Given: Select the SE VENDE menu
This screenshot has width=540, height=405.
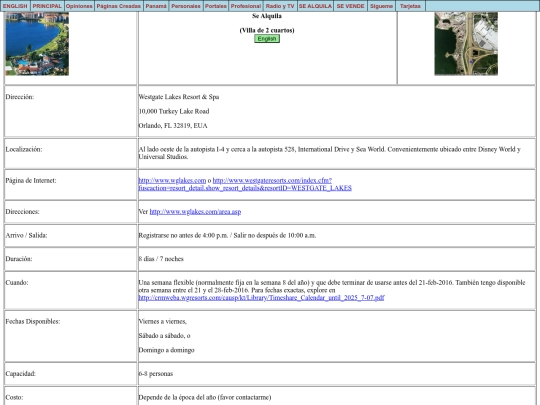Looking at the screenshot, I should pyautogui.click(x=351, y=6).
